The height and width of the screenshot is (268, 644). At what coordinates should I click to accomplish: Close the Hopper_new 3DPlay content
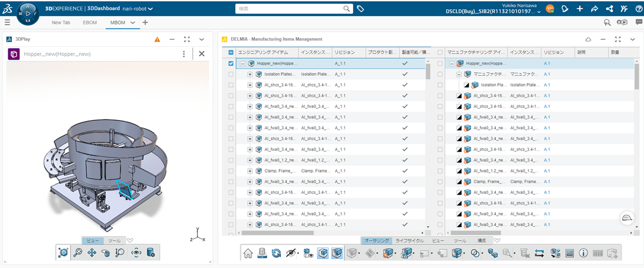202,54
